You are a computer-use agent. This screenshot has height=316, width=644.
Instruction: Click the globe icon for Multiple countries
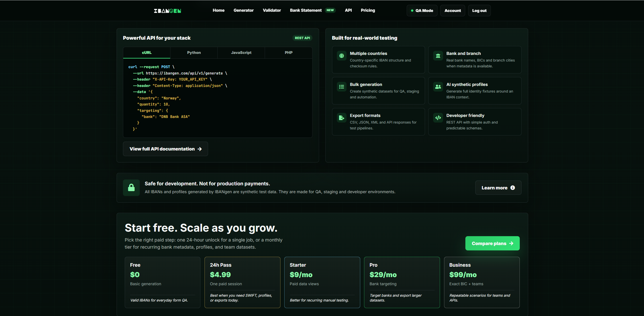(341, 56)
